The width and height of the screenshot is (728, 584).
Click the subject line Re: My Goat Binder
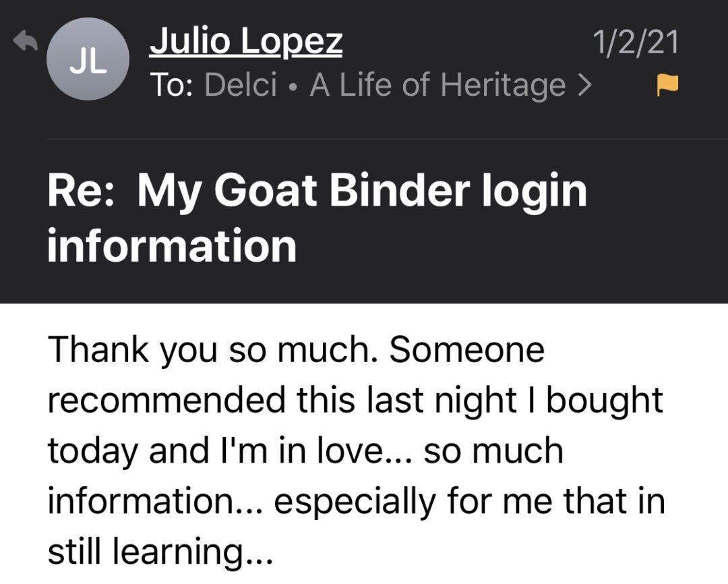317,191
